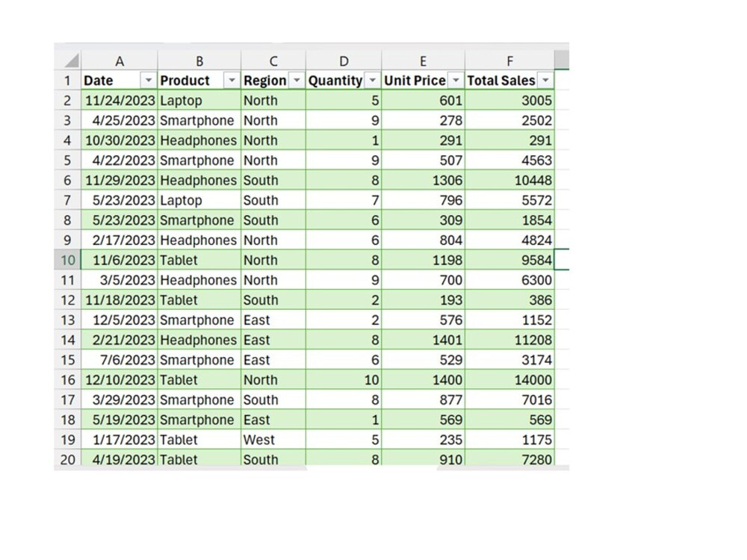Screen dimensions: 747x560
Task: Click Laptop cell in row 2
Action: [x=199, y=101]
